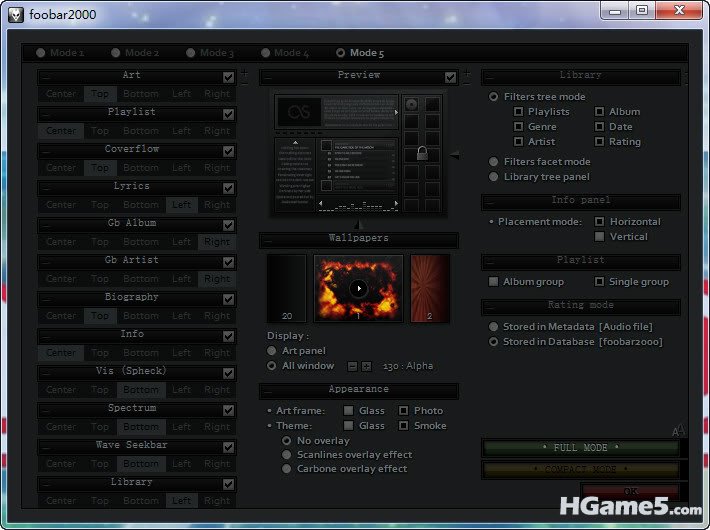The width and height of the screenshot is (710, 530).
Task: Click the font size AA icon
Action: [x=679, y=430]
